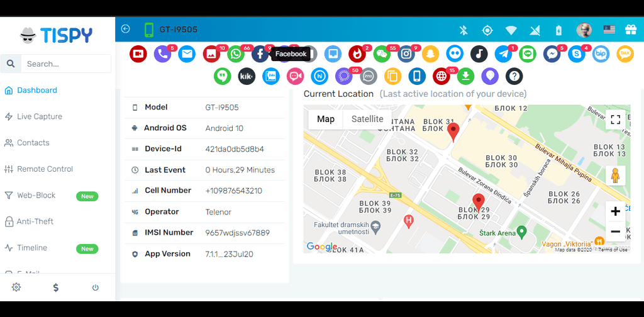Open WhatsApp messages icon
The width and height of the screenshot is (644, 317).
[x=236, y=54]
